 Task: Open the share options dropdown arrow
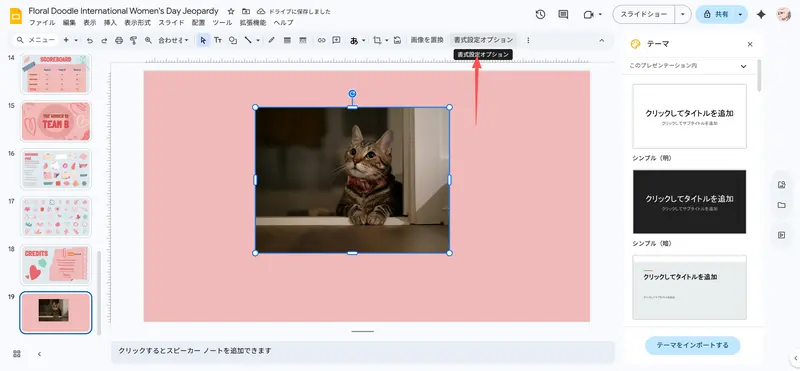point(740,15)
